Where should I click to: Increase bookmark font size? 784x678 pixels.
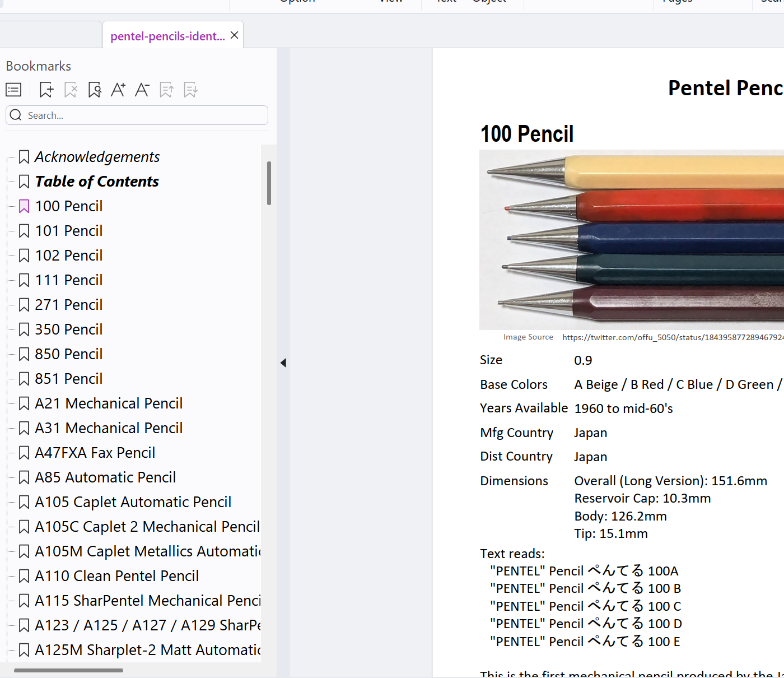click(118, 90)
